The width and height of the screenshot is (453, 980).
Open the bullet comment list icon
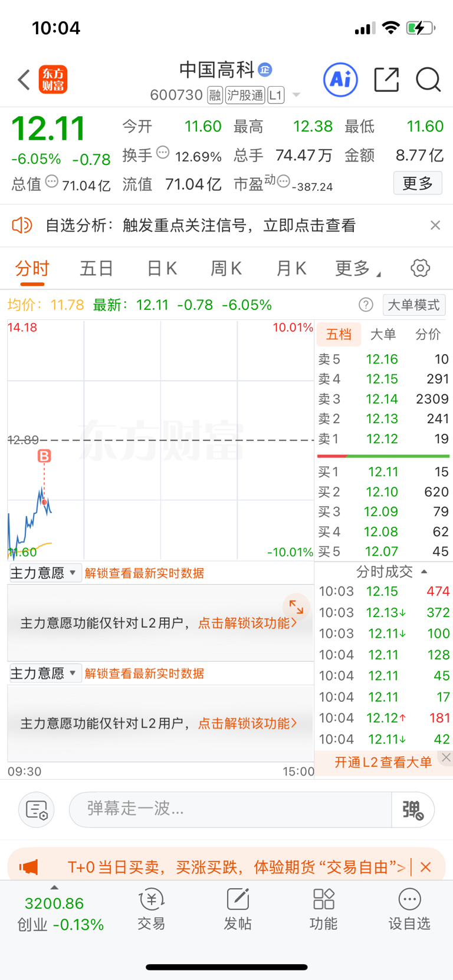coord(37,810)
